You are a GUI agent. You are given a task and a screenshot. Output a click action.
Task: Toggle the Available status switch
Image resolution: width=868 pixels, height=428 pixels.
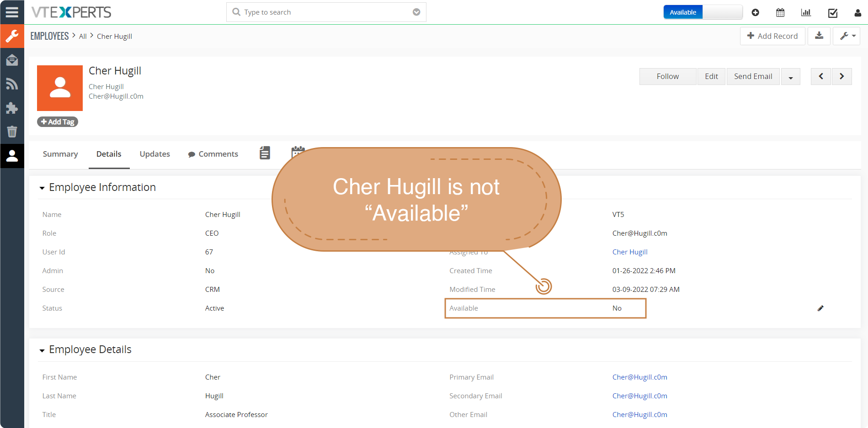[x=703, y=12]
